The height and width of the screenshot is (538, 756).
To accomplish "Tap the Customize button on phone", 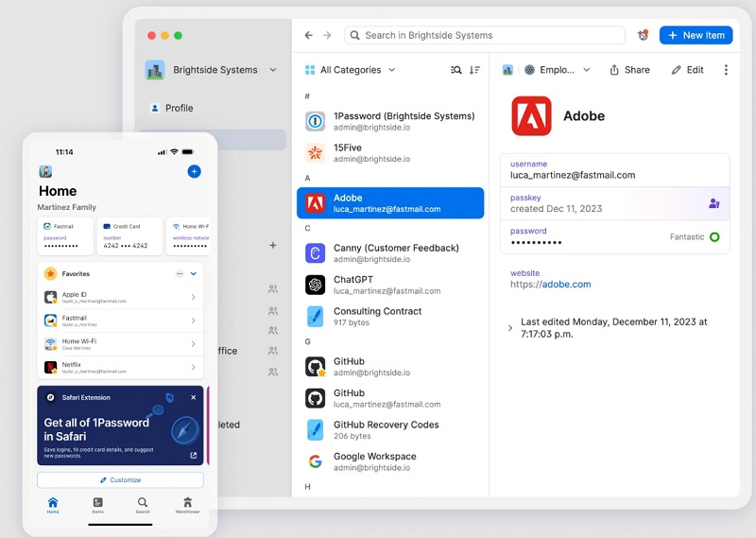I will click(x=120, y=480).
